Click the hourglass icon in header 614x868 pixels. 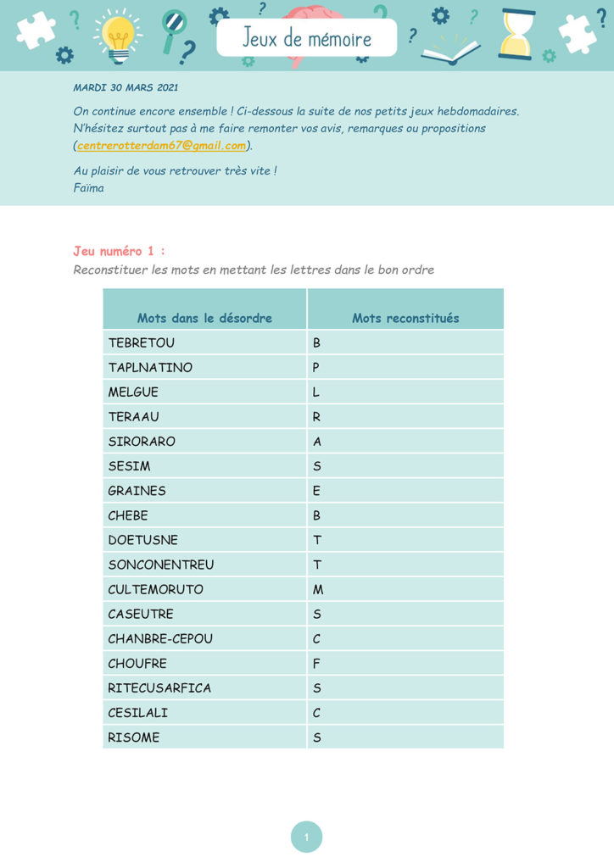tap(517, 34)
